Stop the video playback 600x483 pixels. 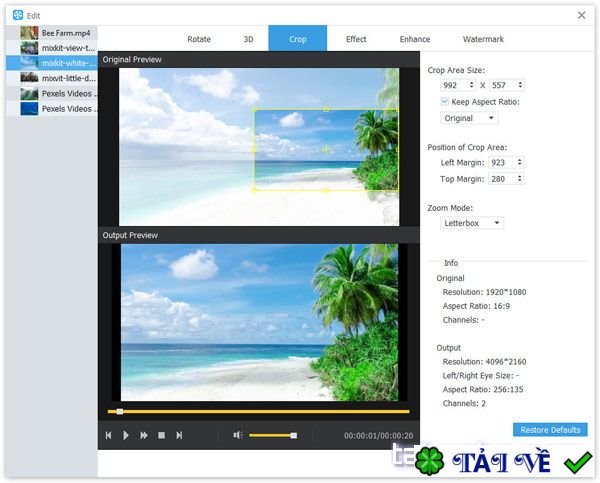tap(161, 435)
